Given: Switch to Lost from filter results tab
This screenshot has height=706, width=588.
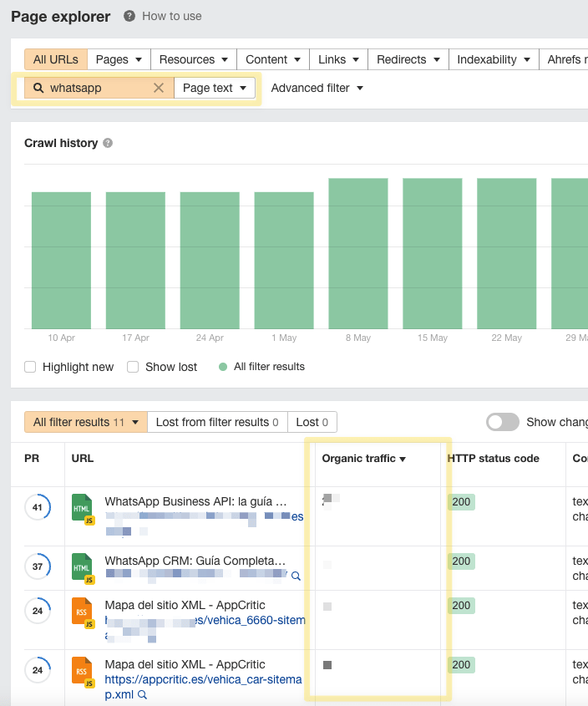Looking at the screenshot, I should [217, 422].
